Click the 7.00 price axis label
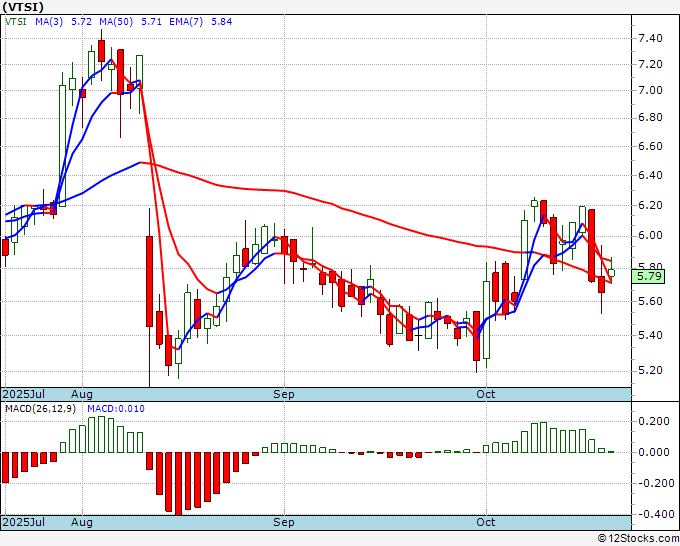The width and height of the screenshot is (680, 546). click(x=651, y=91)
